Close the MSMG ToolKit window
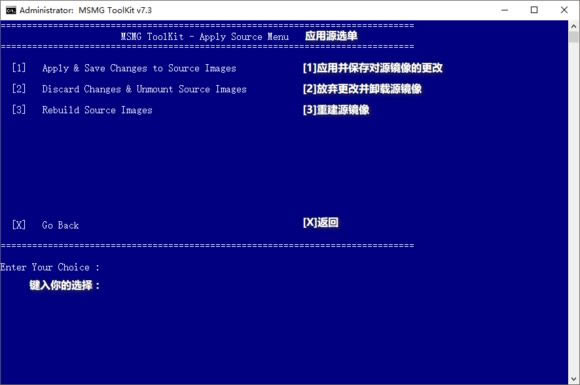This screenshot has height=385, width=580. [564, 10]
